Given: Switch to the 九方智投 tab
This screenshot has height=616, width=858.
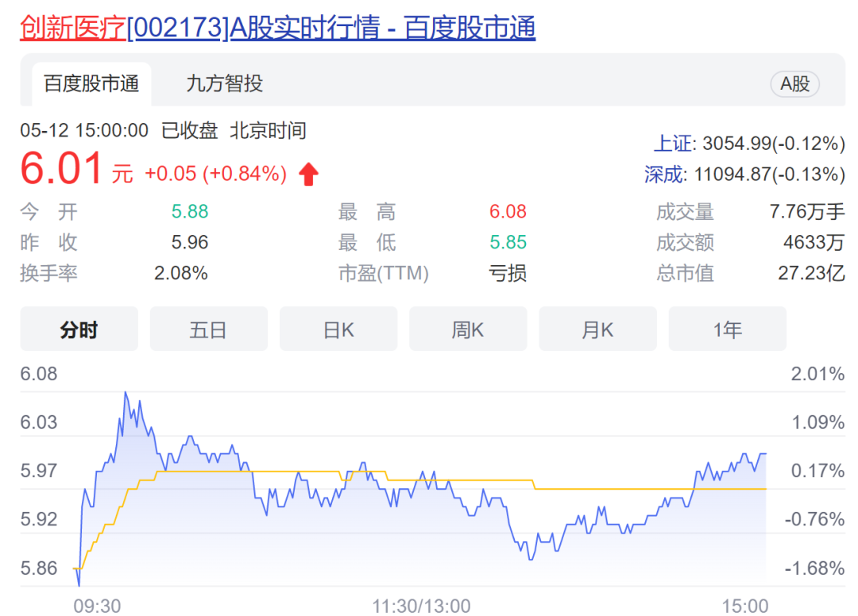Looking at the screenshot, I should 224,84.
